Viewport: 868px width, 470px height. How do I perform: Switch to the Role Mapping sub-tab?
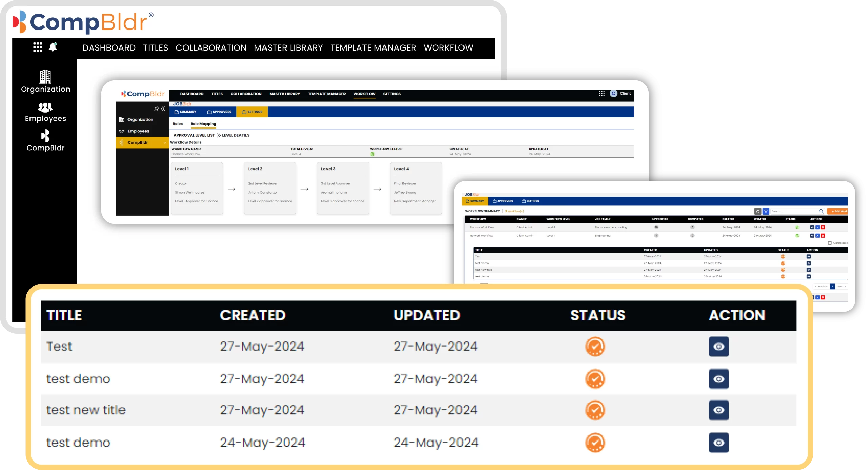pyautogui.click(x=203, y=124)
